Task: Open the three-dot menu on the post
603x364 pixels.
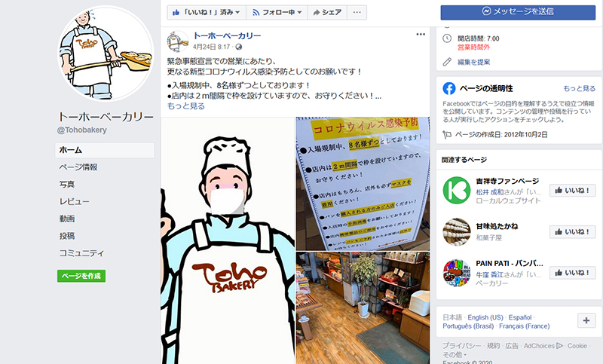Action: click(421, 34)
